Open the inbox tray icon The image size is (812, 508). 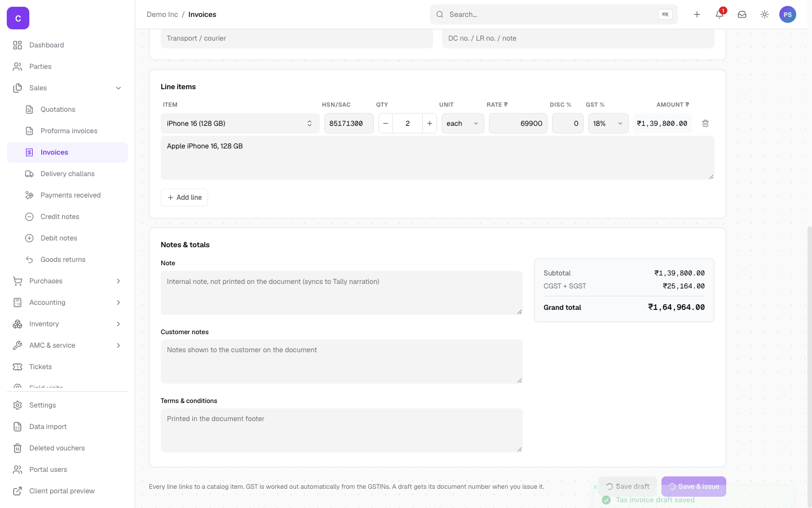[x=742, y=15]
